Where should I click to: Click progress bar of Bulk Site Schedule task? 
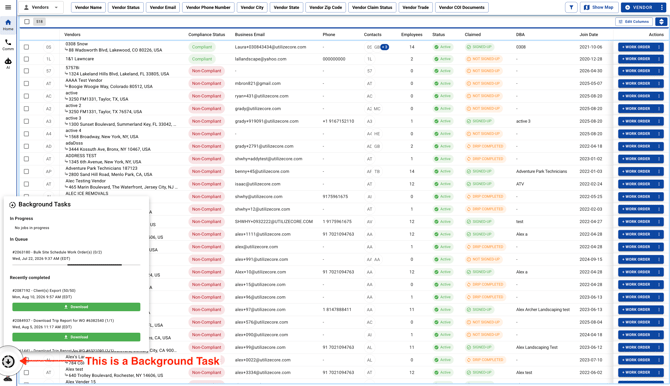coord(76,265)
